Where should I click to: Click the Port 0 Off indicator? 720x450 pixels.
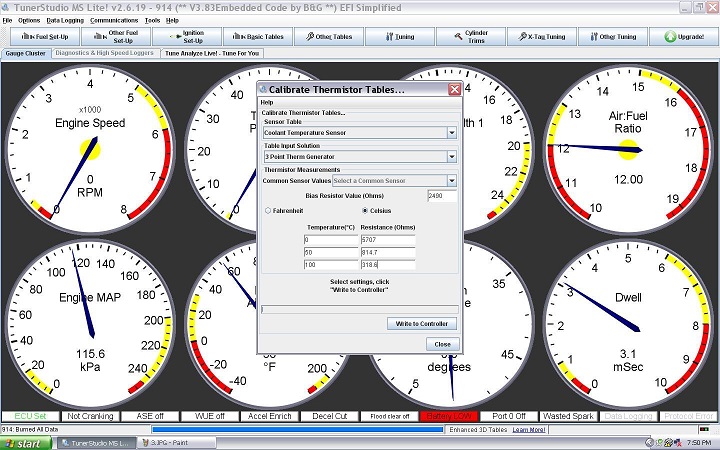(509, 416)
